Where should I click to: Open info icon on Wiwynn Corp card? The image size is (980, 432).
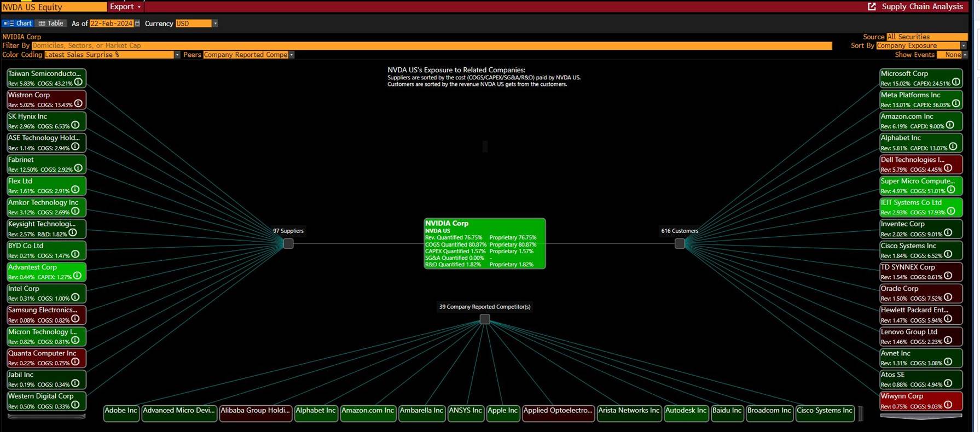948,405
